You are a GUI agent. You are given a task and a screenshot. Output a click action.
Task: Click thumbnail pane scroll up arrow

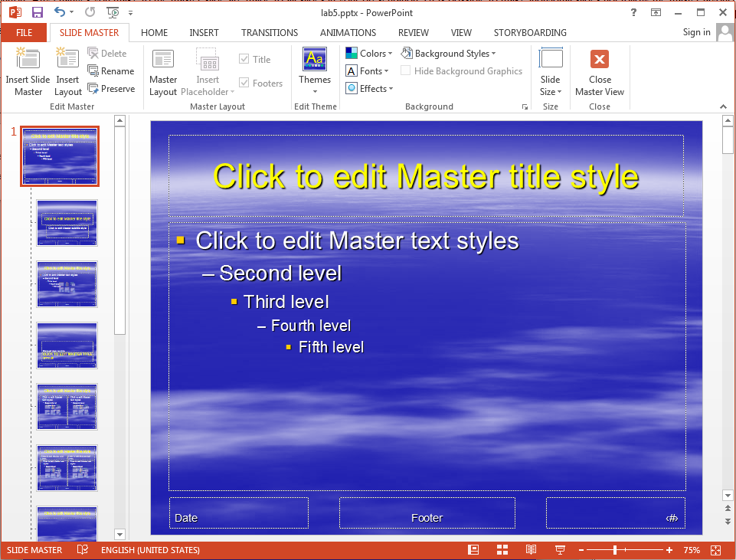coord(119,120)
